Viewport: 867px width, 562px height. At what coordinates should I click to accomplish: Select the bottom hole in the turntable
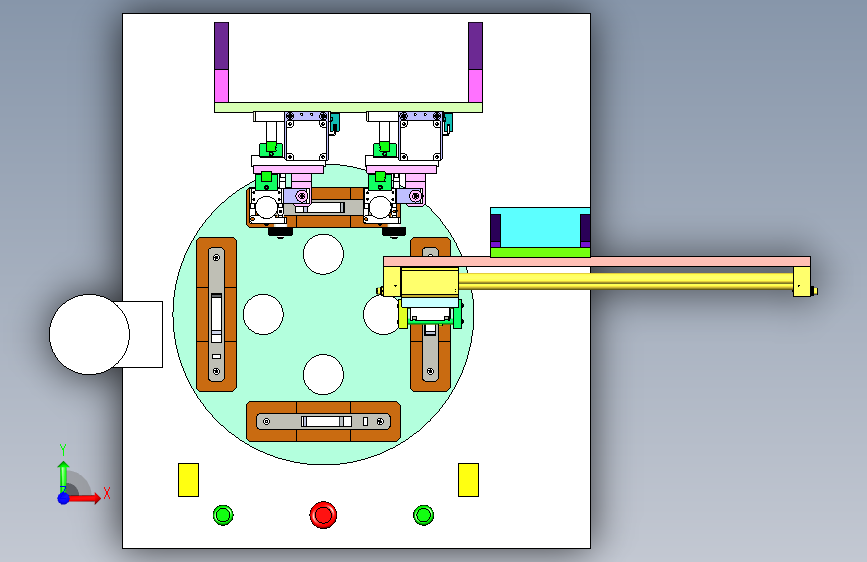(323, 374)
